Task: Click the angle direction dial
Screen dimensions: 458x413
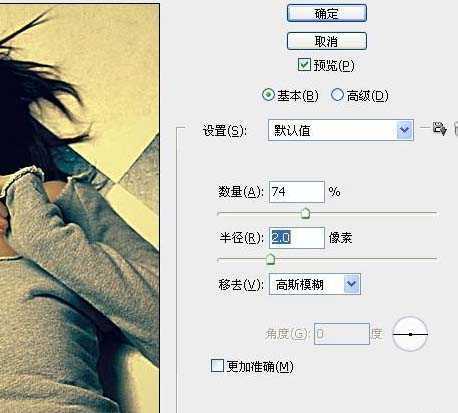Action: [x=410, y=334]
